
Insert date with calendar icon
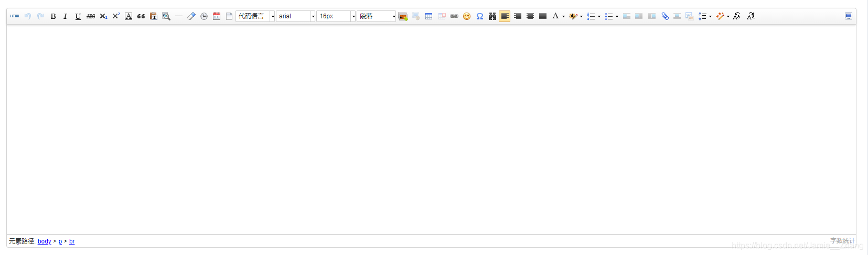click(217, 16)
